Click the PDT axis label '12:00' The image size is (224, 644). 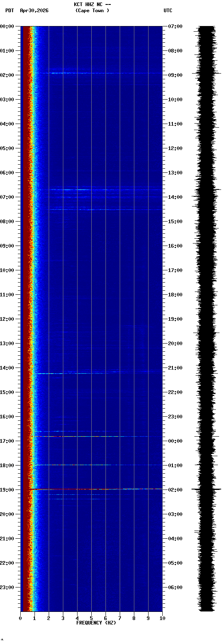[7, 319]
